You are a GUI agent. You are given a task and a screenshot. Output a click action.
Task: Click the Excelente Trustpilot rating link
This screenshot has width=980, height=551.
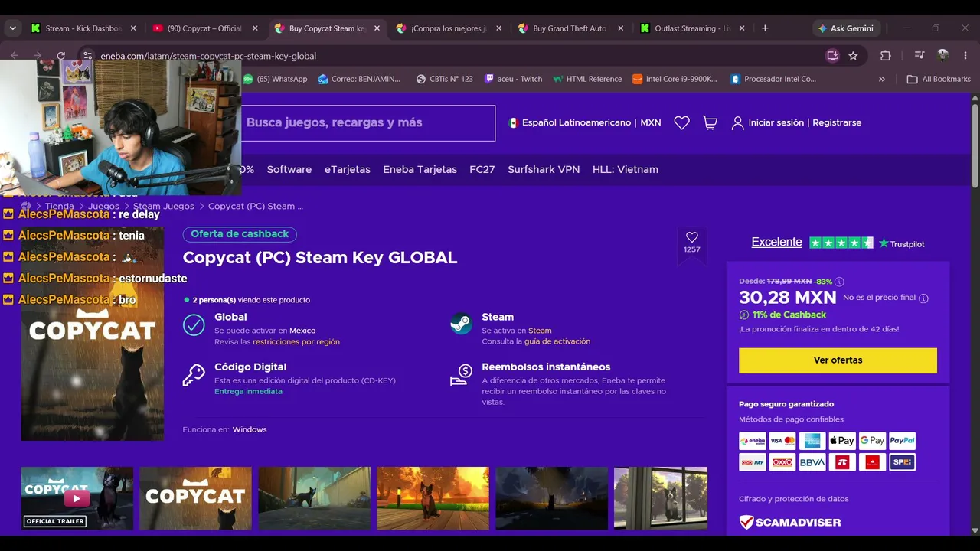pyautogui.click(x=776, y=242)
